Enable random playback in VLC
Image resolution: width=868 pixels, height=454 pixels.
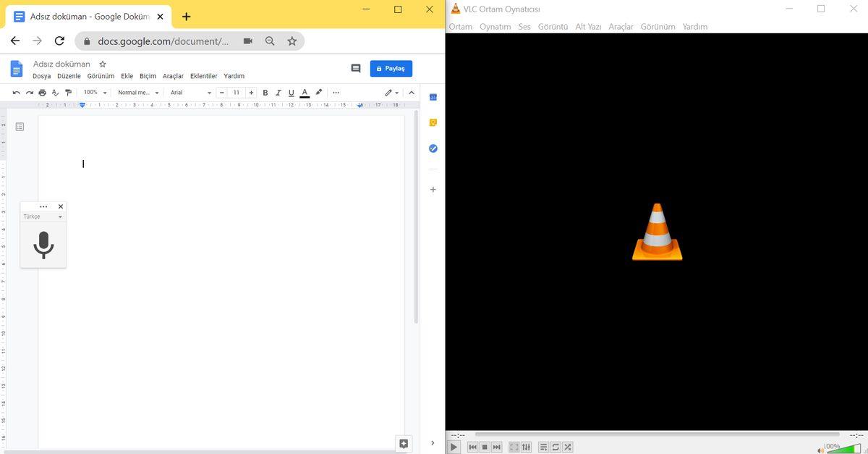point(567,447)
